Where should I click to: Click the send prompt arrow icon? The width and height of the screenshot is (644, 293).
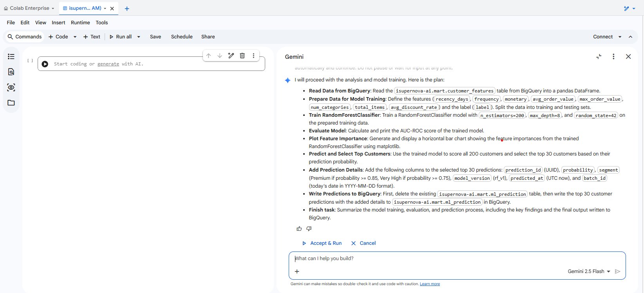coord(618,271)
